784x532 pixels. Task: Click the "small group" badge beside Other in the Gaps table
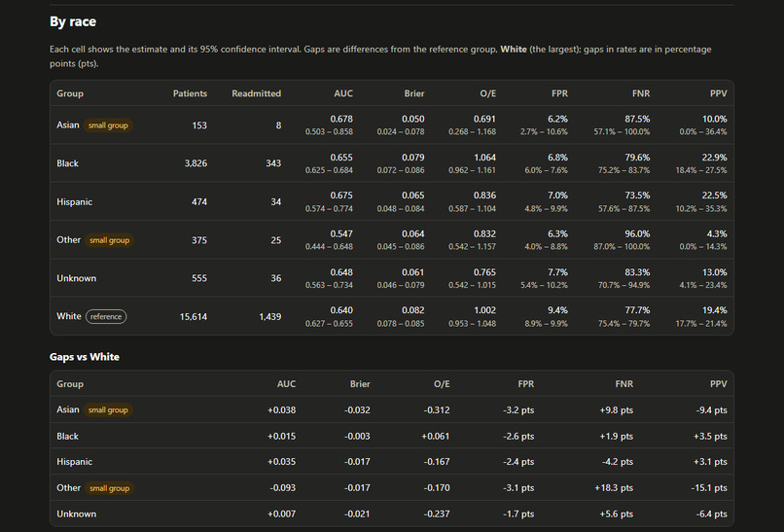(110, 488)
